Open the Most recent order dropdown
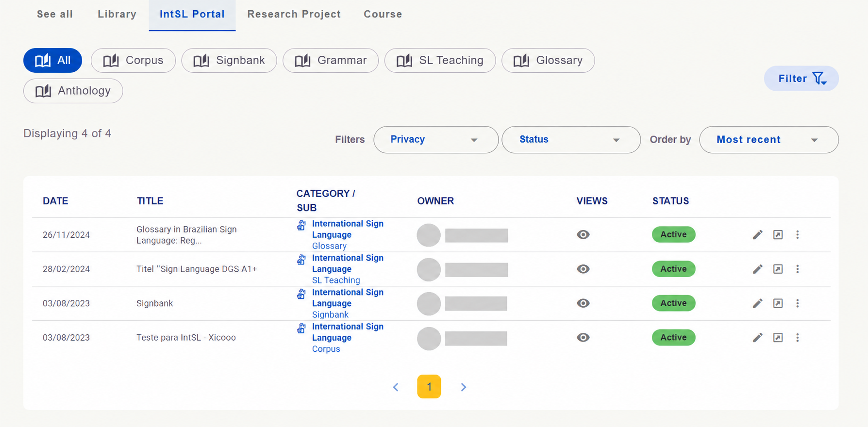The image size is (868, 427). [769, 140]
